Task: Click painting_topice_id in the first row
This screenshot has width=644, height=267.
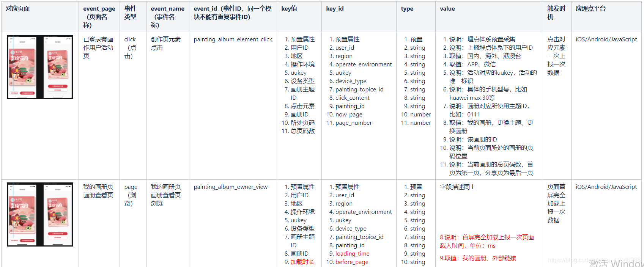Action: point(359,90)
